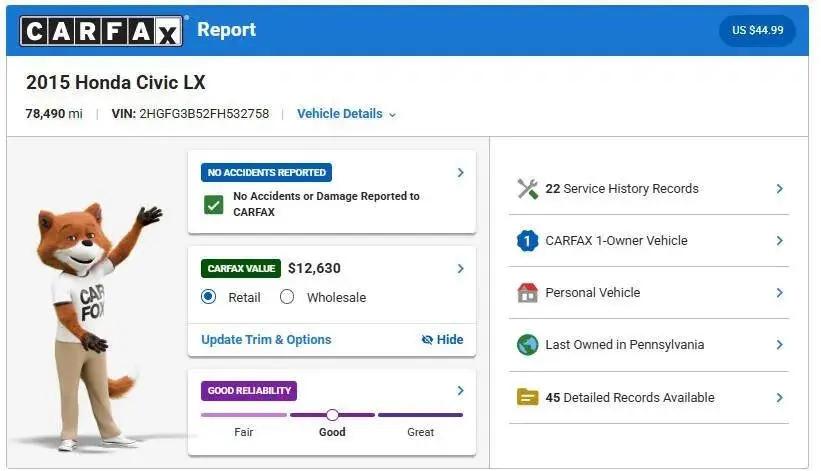
Task: Click the blue 1-Owner badge icon
Action: point(527,241)
